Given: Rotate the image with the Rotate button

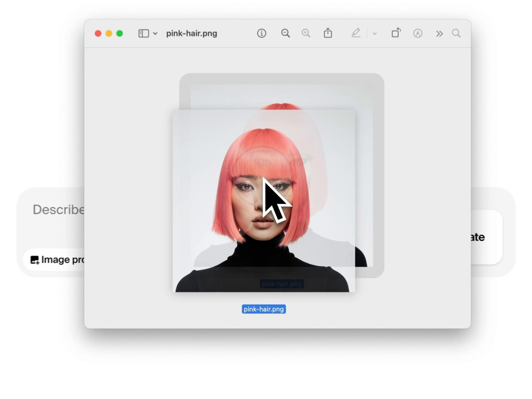Looking at the screenshot, I should click(x=396, y=33).
